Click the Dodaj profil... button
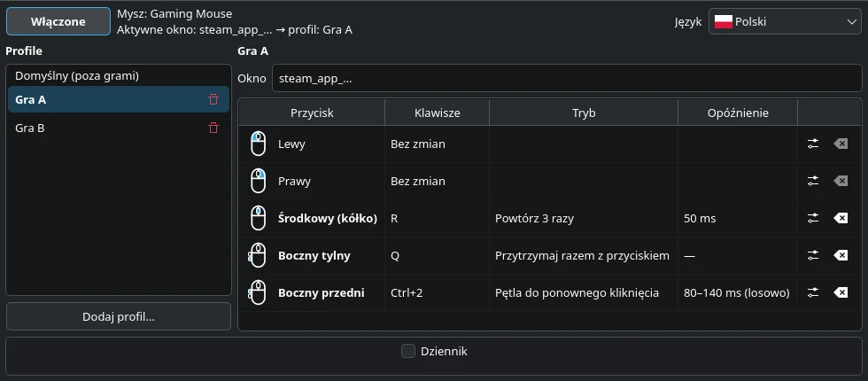Screen dimensions: 868x381 point(119,317)
